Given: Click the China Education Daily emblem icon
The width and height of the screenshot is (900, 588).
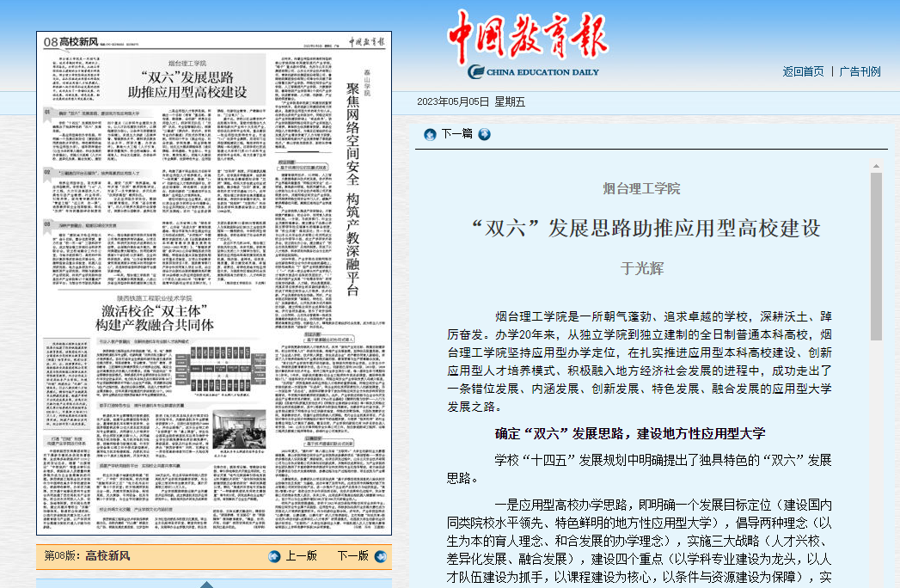Looking at the screenshot, I should pos(476,72).
